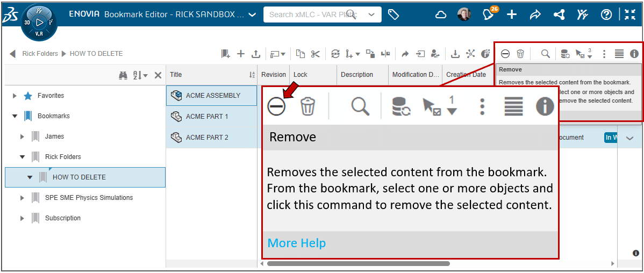This screenshot has height=273, width=644.
Task: Click the tag icon in the blue header
Action: coord(393,15)
